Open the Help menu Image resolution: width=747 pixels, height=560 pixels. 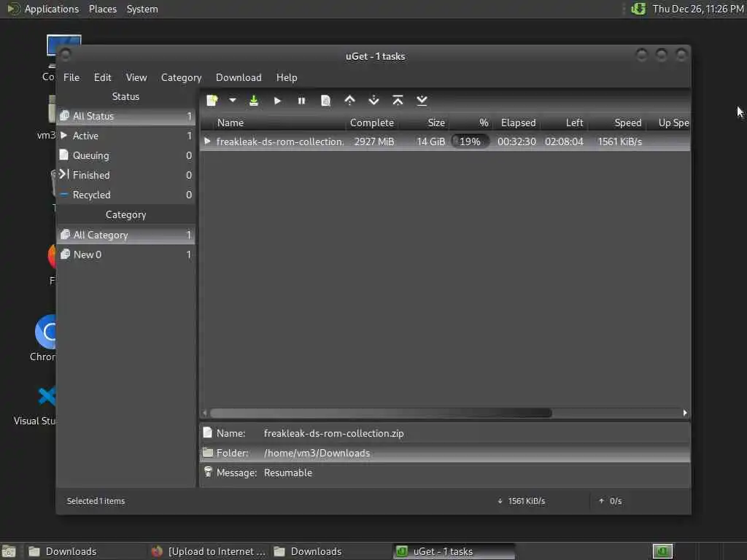click(x=287, y=77)
